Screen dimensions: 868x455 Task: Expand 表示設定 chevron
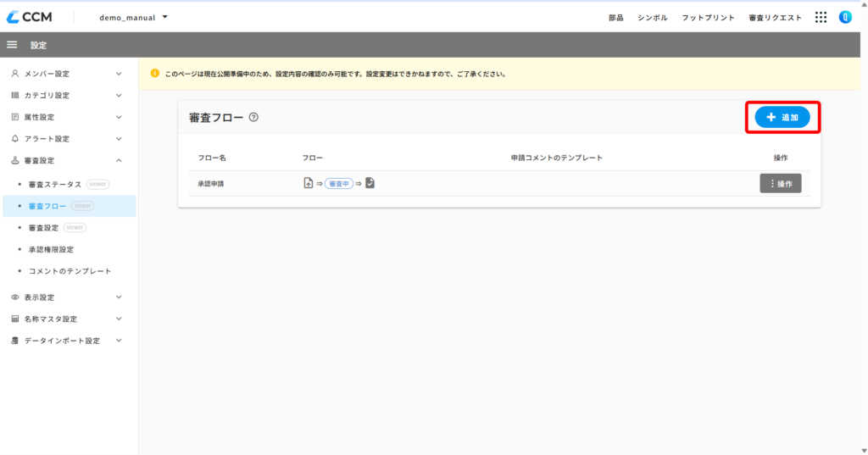tap(119, 297)
